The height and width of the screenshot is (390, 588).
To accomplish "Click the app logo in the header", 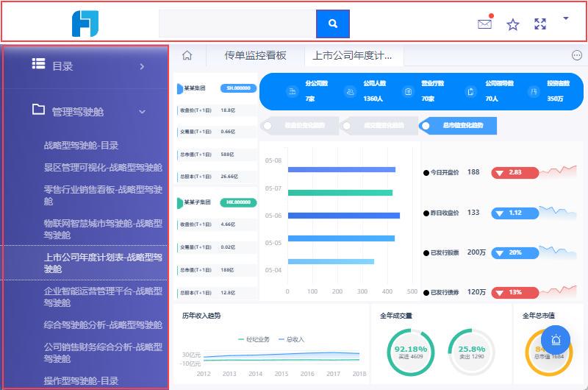I will pos(85,24).
